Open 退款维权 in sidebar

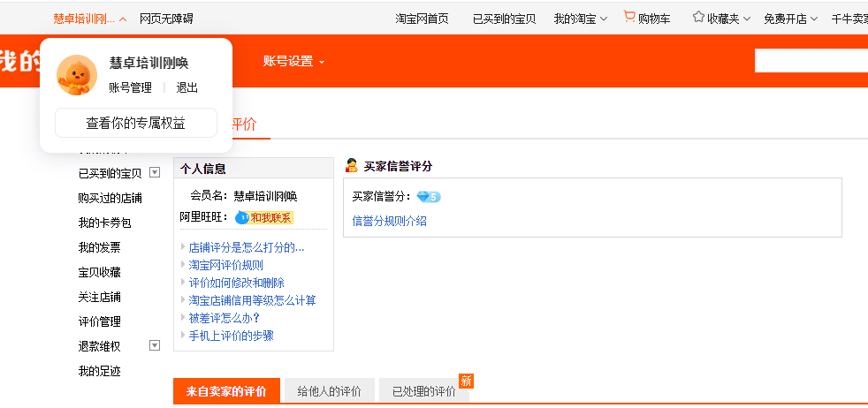tap(100, 346)
